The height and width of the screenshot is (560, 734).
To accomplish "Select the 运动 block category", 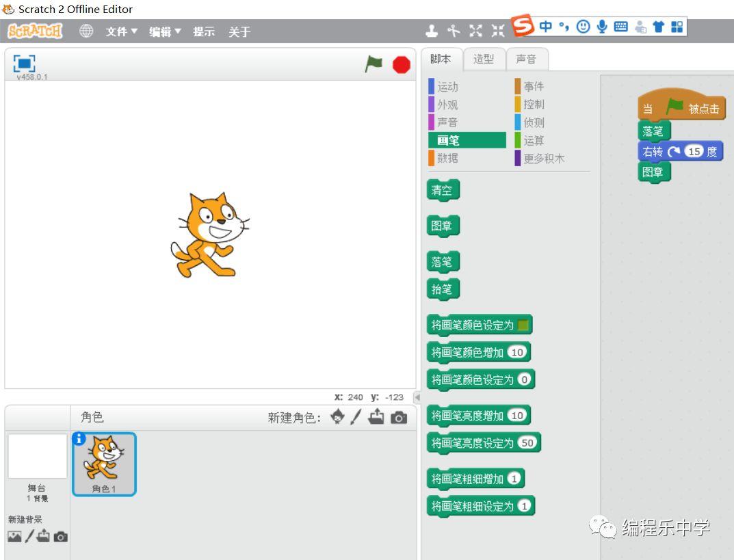I will (x=447, y=87).
